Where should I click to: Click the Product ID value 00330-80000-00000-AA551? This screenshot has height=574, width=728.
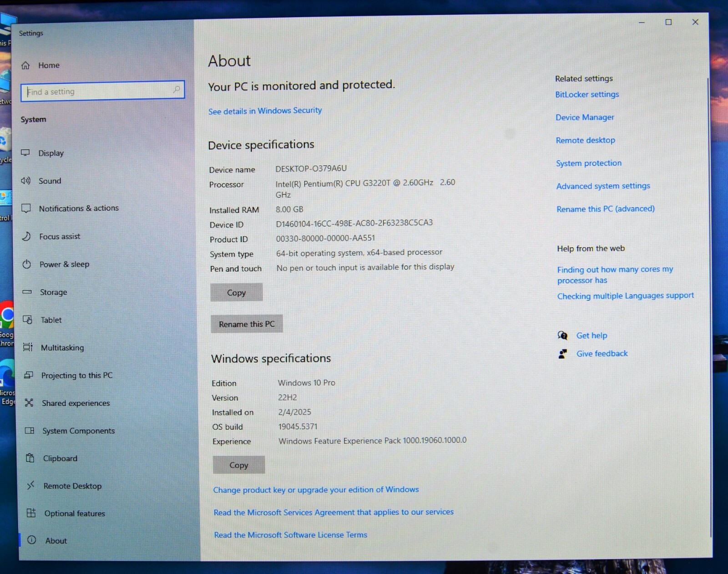[325, 238]
